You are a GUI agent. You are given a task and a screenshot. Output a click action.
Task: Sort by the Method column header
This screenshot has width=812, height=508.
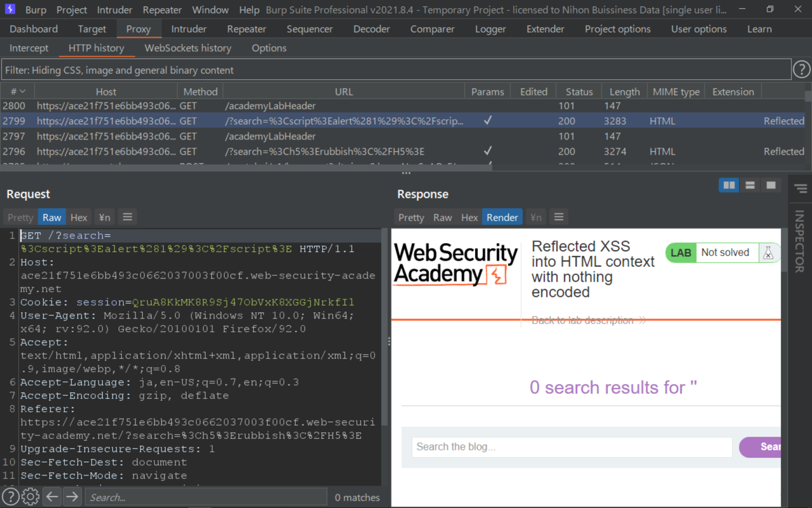tap(200, 91)
